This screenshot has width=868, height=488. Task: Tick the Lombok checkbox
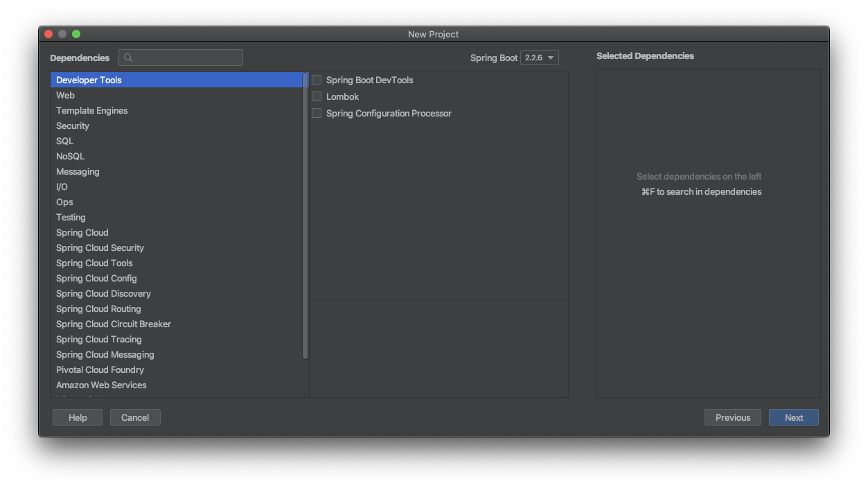click(x=317, y=96)
